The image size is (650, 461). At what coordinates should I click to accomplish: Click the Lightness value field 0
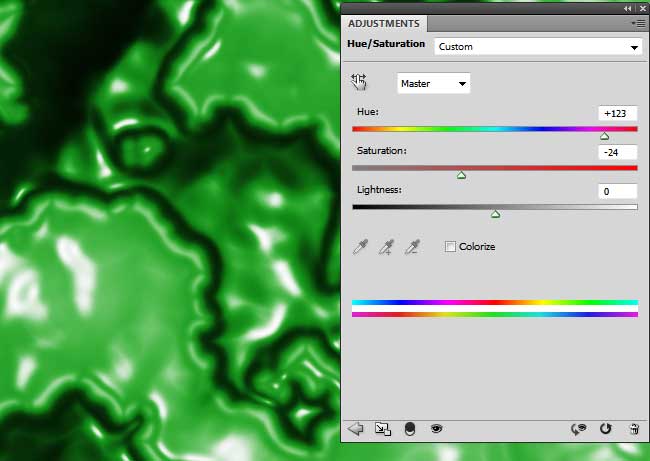pos(618,192)
